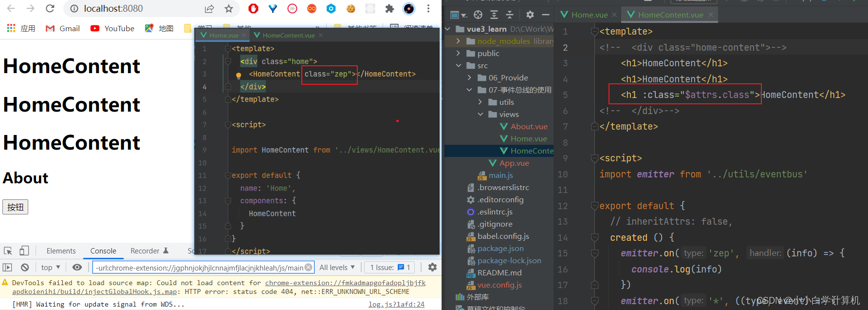Open the Chrome profile avatar

pos(409,8)
